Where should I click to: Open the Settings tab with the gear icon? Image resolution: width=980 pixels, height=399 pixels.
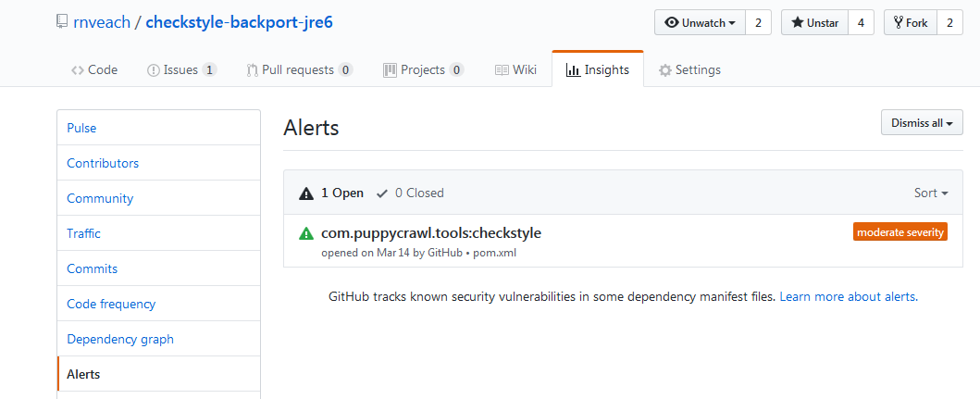coord(690,69)
